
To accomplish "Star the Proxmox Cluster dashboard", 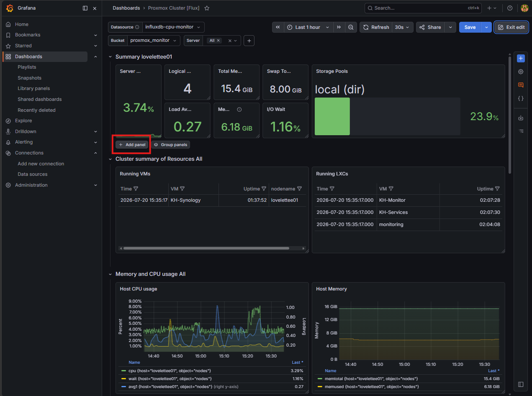I will [x=207, y=8].
